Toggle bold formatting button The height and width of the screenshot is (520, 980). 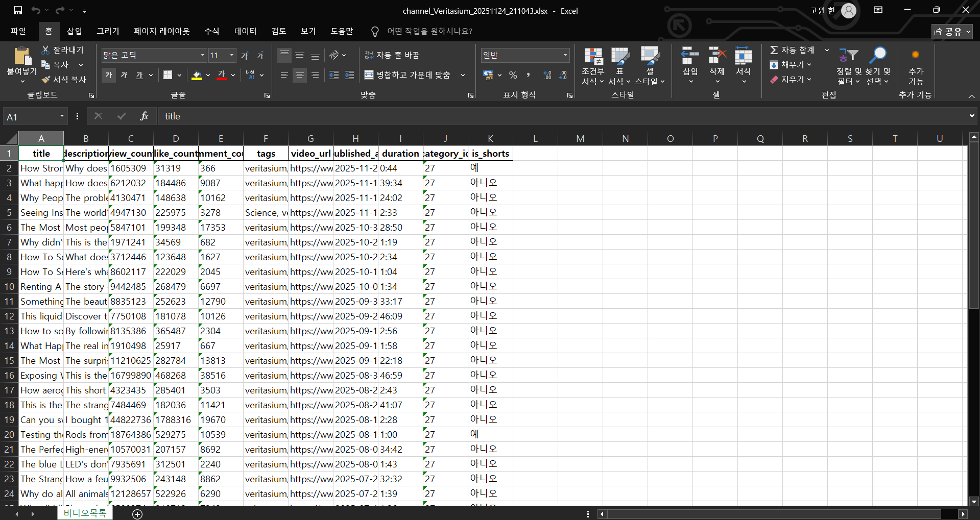click(x=108, y=75)
